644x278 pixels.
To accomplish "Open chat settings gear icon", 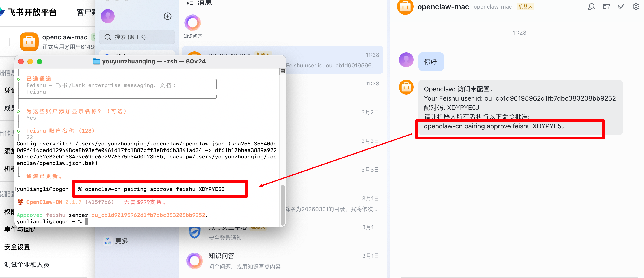I will pyautogui.click(x=636, y=6).
